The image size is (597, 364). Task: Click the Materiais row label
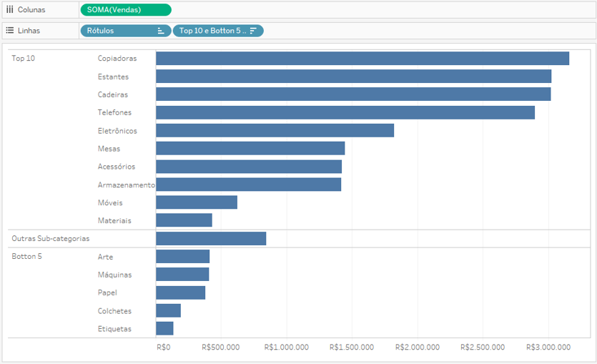click(114, 220)
